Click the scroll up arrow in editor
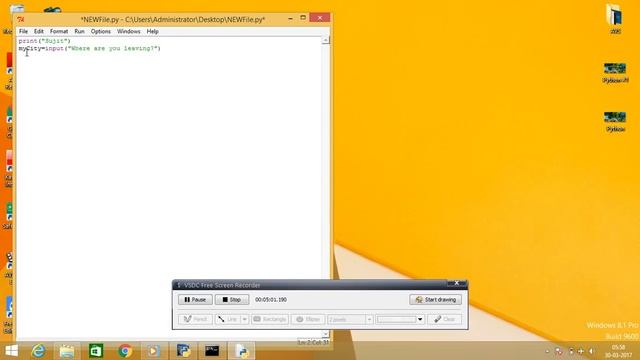 coord(325,40)
